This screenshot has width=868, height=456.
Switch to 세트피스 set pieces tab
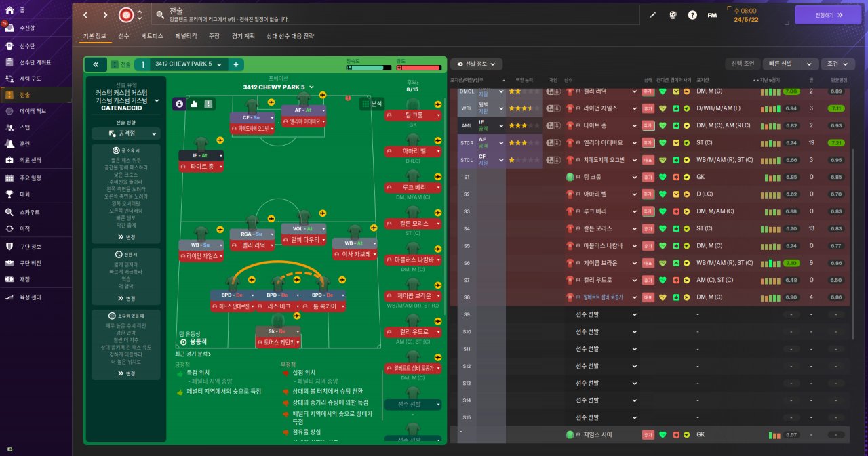pos(152,36)
